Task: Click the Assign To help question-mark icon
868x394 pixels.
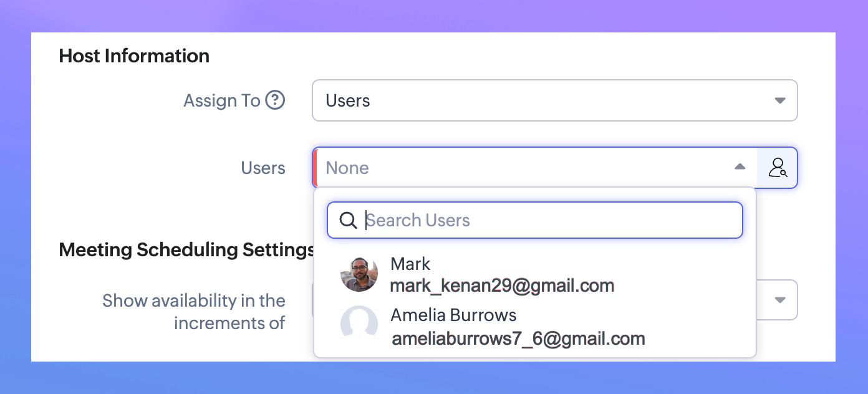Action: (x=275, y=100)
